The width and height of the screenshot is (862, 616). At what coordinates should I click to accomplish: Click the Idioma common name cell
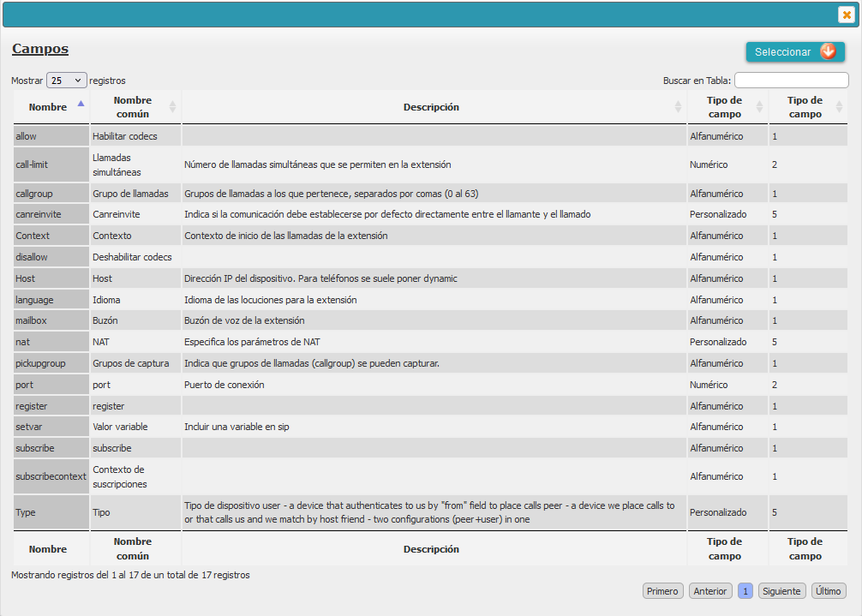pyautogui.click(x=135, y=300)
